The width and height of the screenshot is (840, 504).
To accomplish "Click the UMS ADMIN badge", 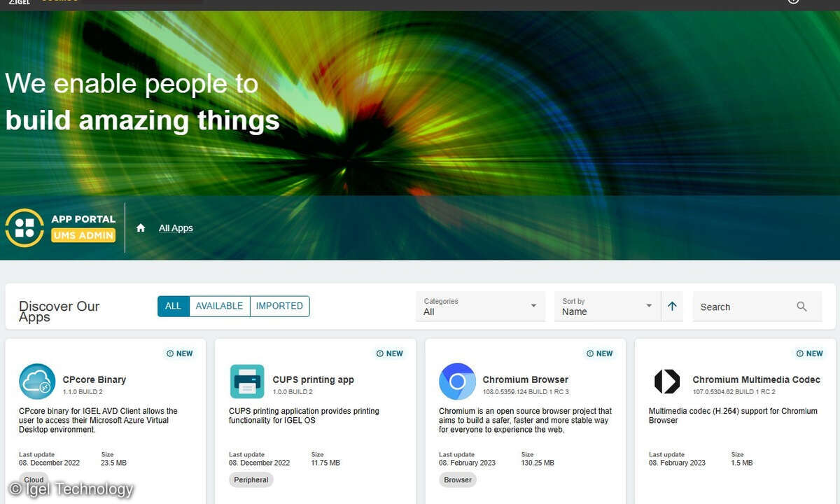I will (83, 235).
